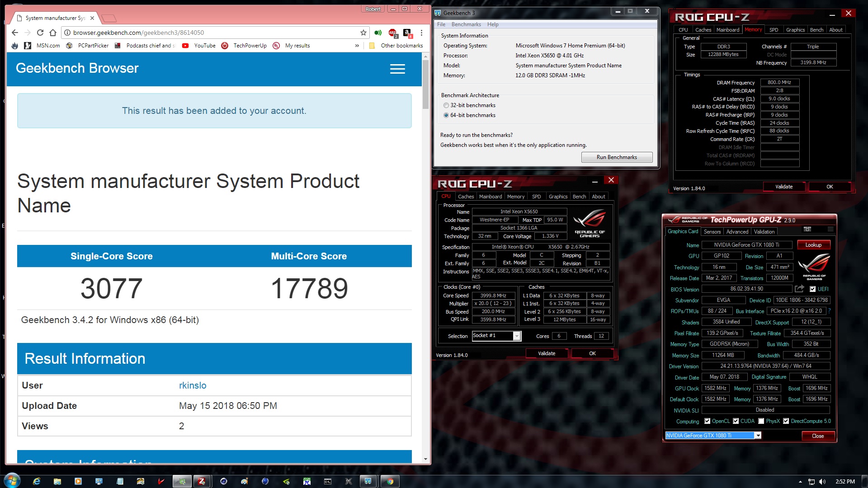Open Chrome home page icon

(53, 33)
